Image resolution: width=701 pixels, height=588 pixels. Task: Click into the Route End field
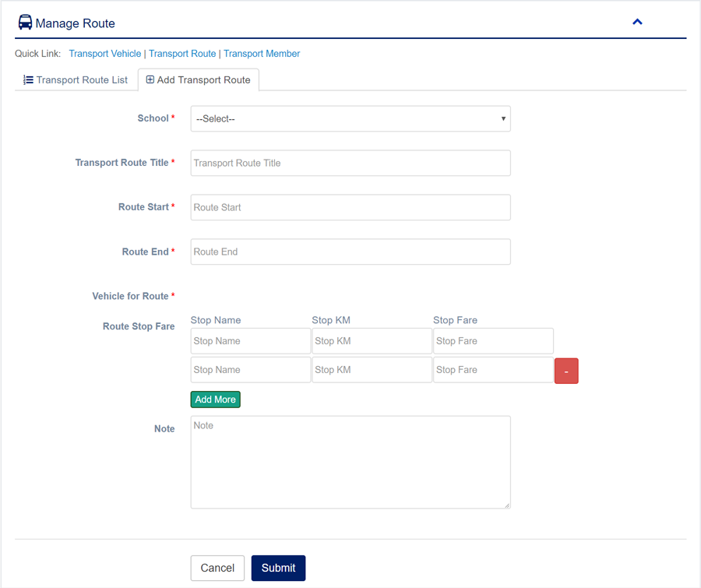coord(350,252)
